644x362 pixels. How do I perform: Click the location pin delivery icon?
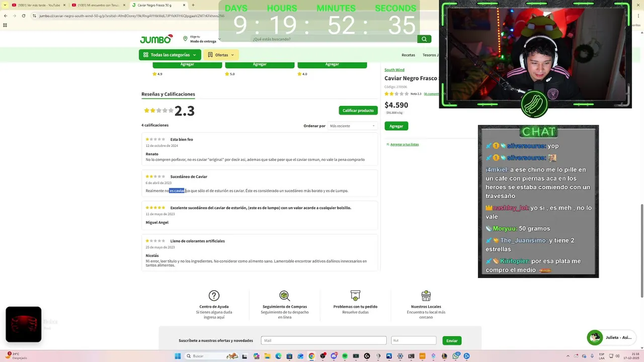click(185, 39)
